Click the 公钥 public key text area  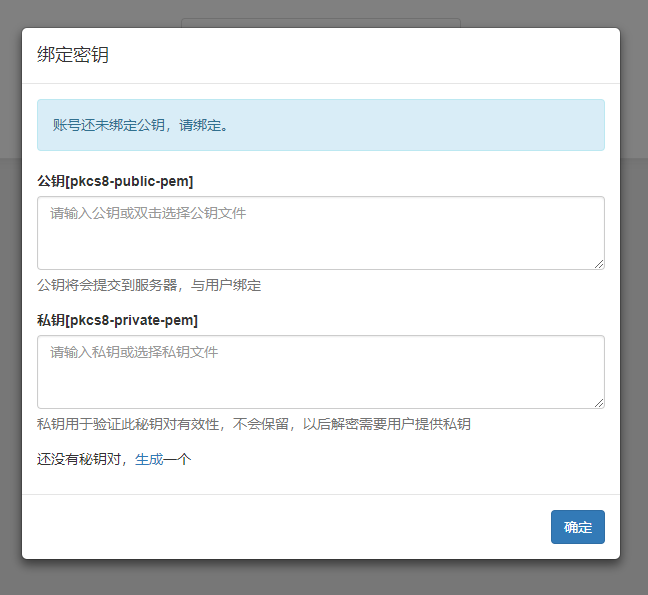[x=320, y=242]
